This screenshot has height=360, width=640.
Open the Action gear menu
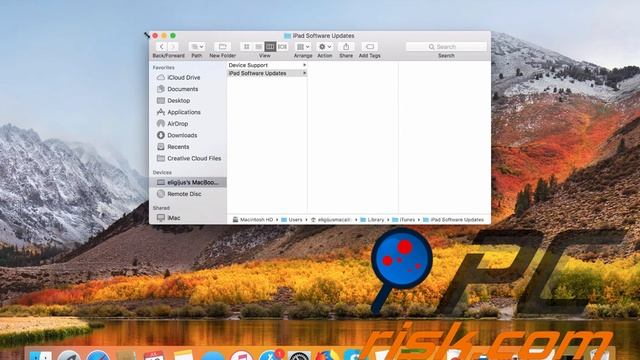(x=325, y=47)
